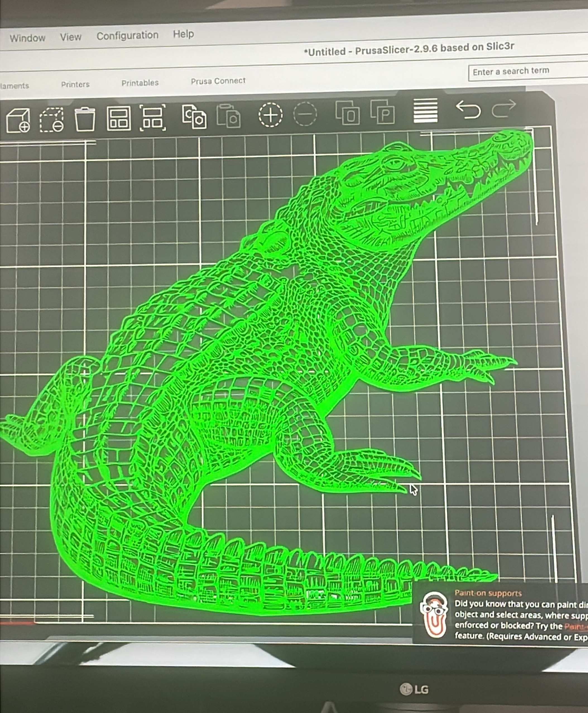Click the 'Paint-on supports' tip title
Viewport: 588px width, 713px height.
coord(488,593)
